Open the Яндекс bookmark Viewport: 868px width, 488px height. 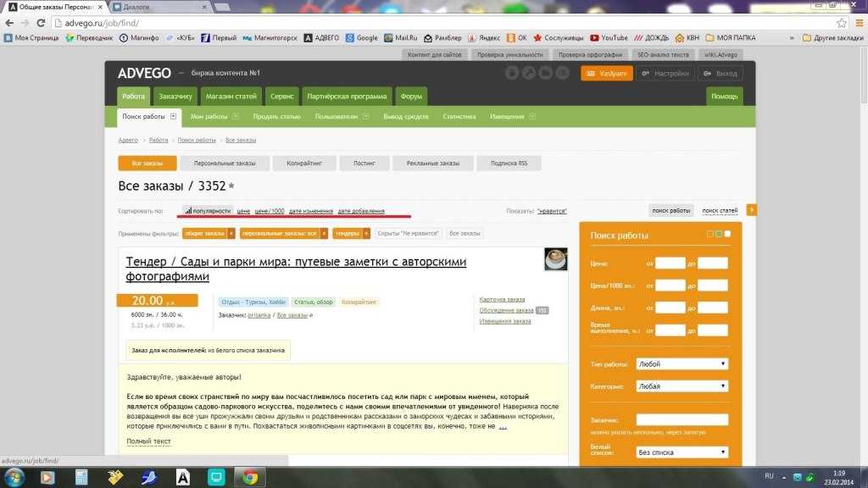pos(484,37)
